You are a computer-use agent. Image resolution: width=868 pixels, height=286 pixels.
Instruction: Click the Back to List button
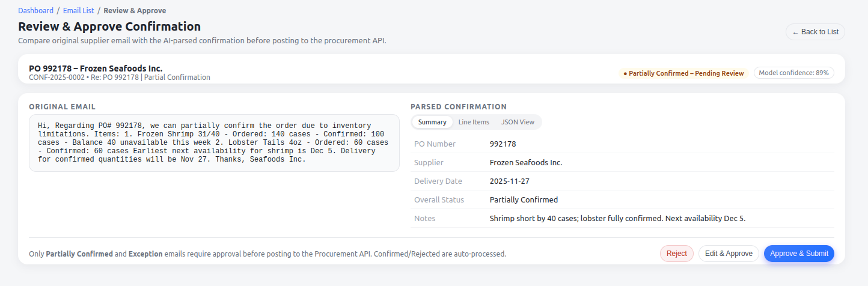(x=815, y=32)
